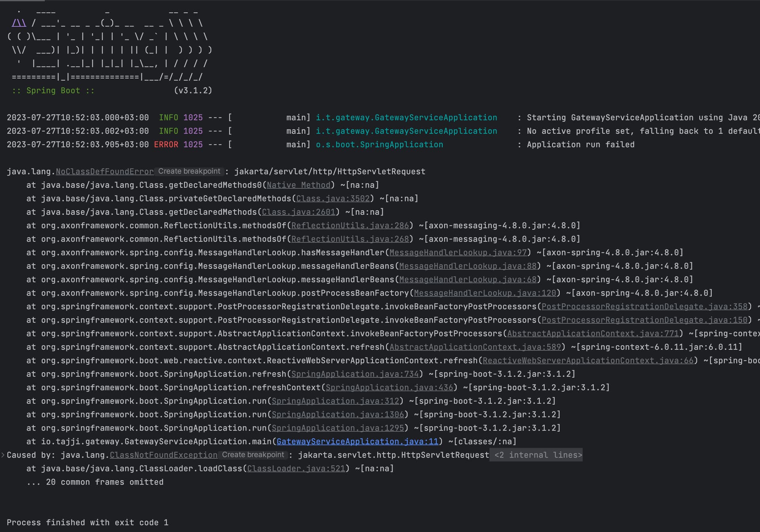This screenshot has height=532, width=760.
Task: Jump to SpringApplication.java:1306 link
Action: (x=338, y=415)
